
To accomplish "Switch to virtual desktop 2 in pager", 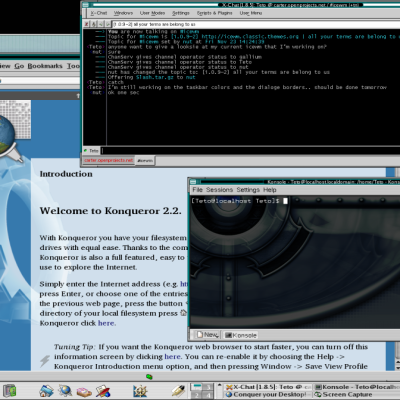I will point(197,395).
